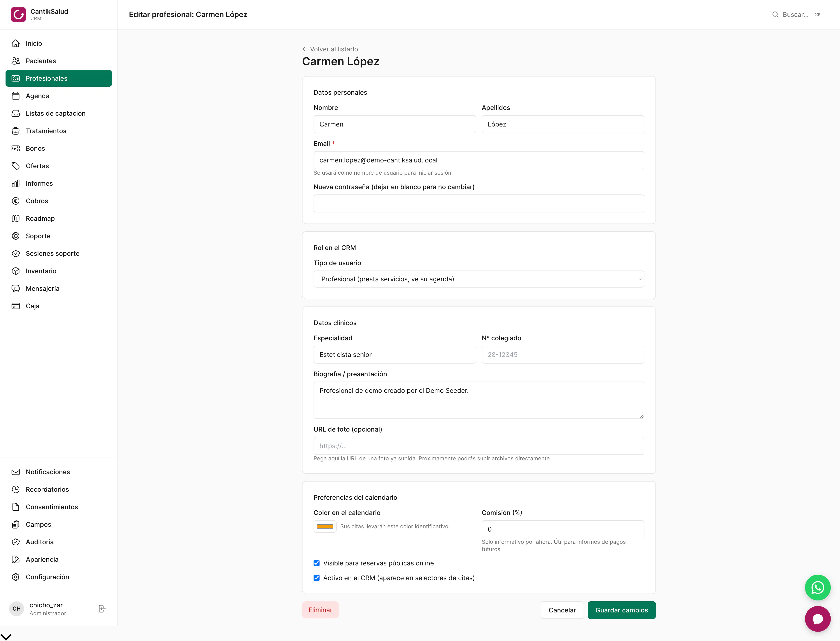Go to Auditoría menu item
The image size is (840, 641).
click(x=59, y=542)
